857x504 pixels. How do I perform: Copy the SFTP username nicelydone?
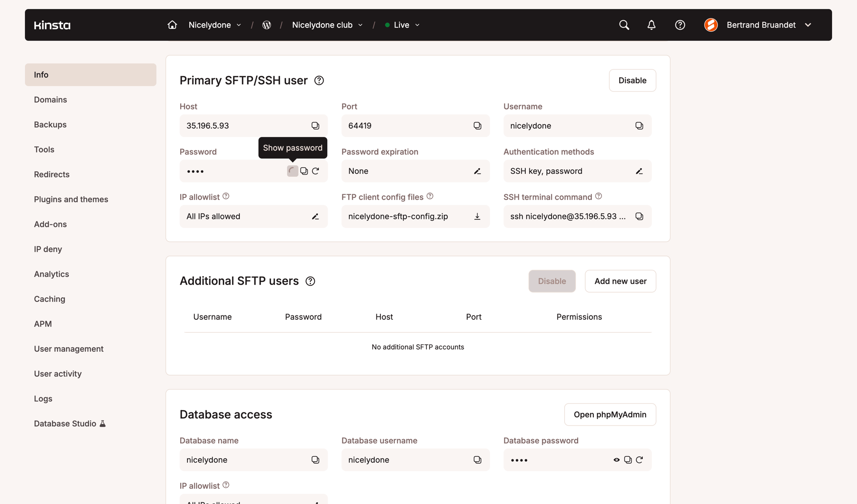(639, 125)
